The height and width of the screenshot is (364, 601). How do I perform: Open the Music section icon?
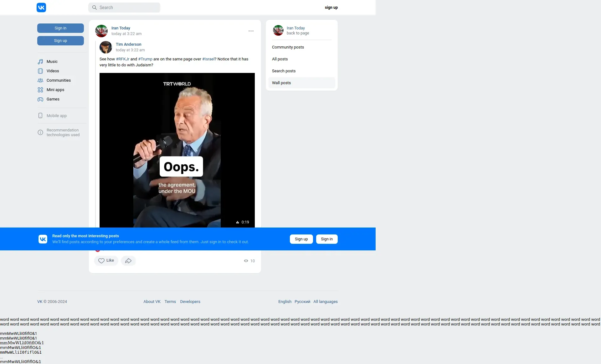click(40, 62)
